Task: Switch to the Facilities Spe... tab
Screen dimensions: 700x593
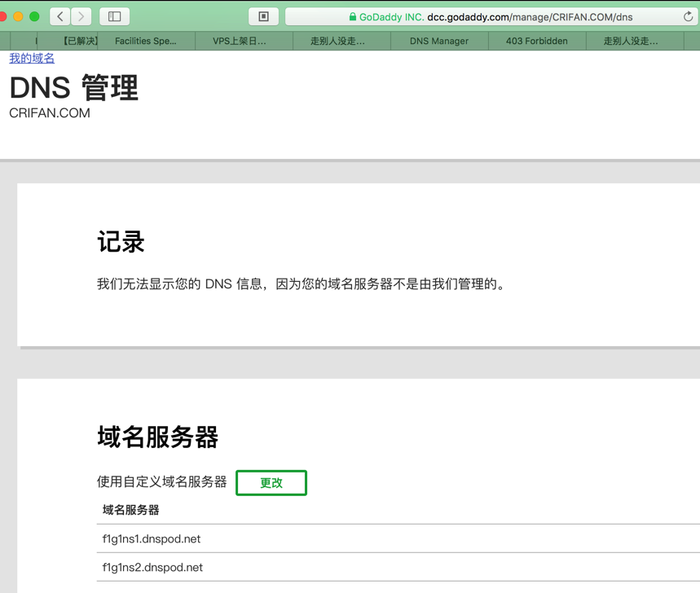Action: coord(146,41)
